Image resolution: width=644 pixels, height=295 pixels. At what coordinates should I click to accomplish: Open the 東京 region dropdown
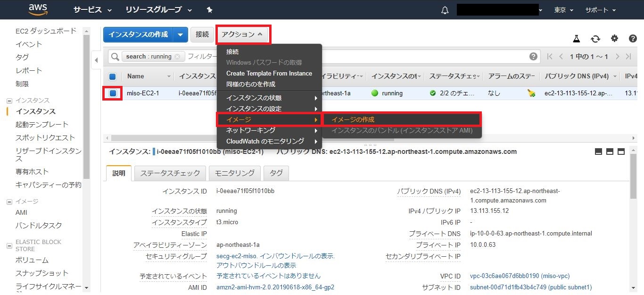(x=563, y=10)
